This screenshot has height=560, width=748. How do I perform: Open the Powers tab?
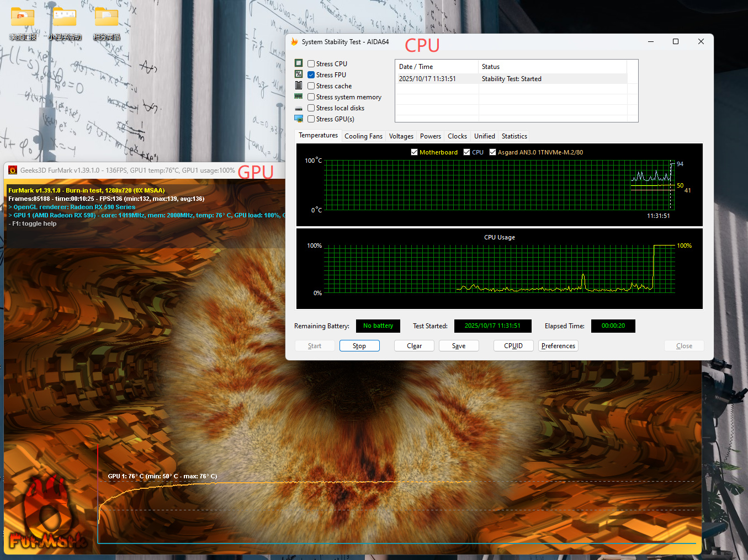(x=431, y=136)
